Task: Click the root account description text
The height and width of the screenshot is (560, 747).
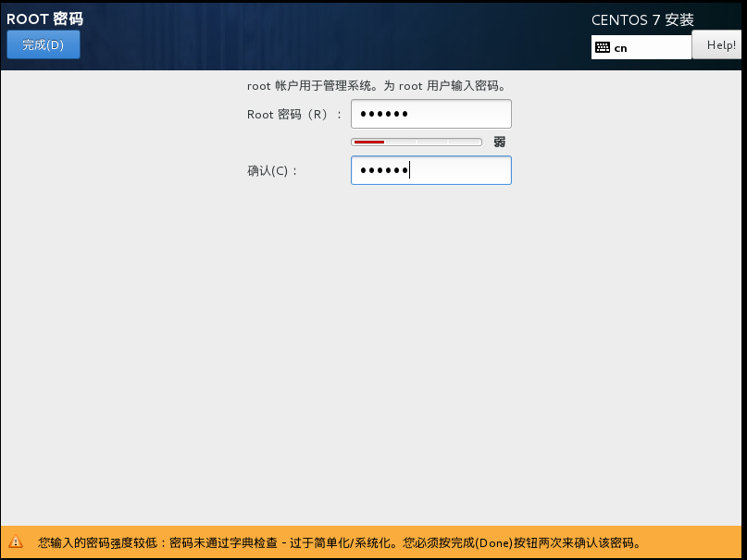Action: (376, 86)
